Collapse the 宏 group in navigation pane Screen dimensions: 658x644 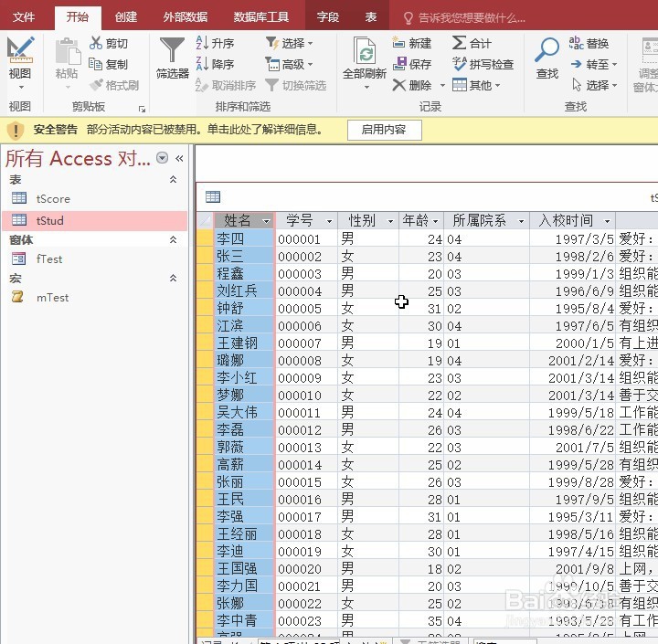[173, 279]
